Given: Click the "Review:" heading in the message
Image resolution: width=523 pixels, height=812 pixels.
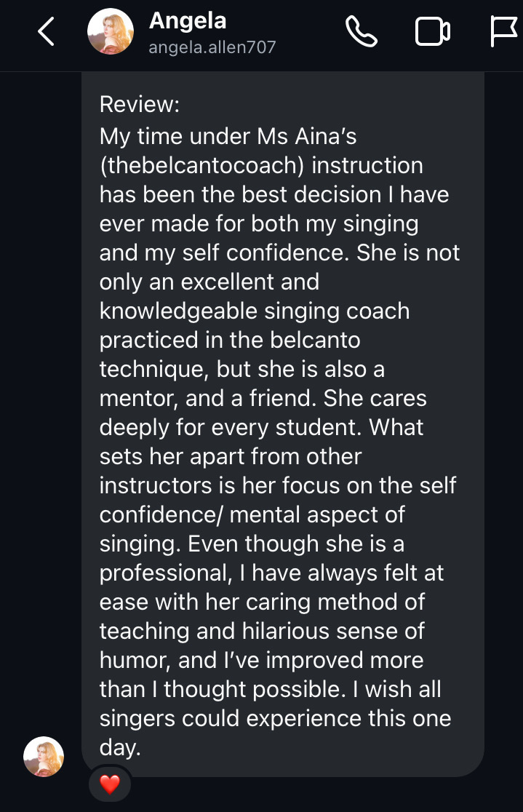Looking at the screenshot, I should (x=139, y=104).
